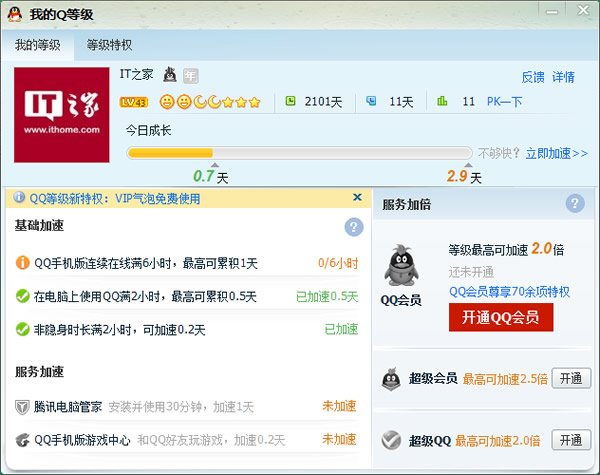Click the first smiley sun level icon

pos(167,102)
